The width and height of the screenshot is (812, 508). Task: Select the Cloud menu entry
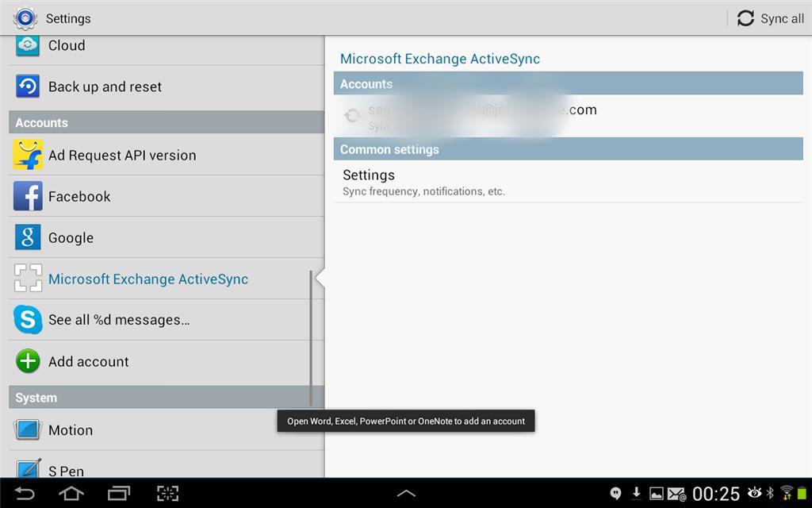click(x=167, y=50)
